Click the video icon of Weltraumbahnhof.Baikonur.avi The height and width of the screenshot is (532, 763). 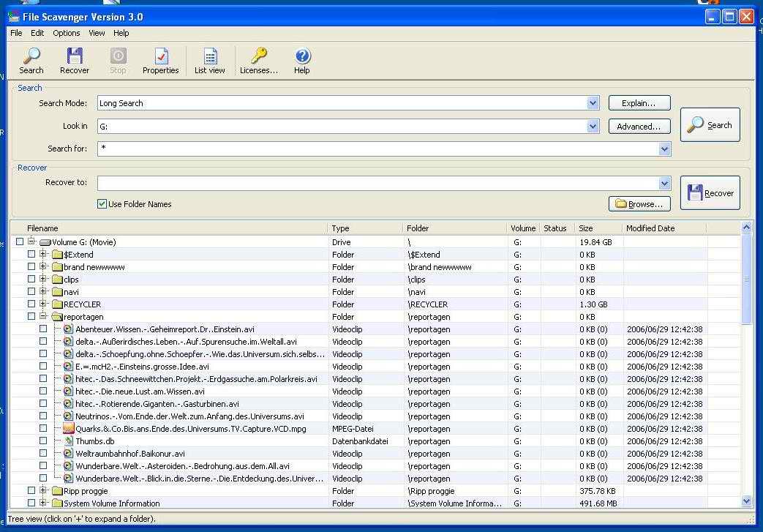point(68,454)
